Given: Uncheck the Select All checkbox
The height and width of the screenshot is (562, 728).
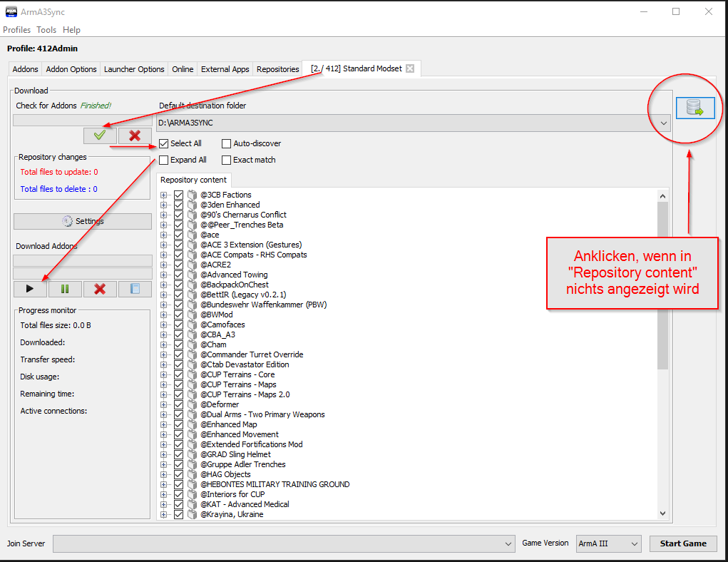Looking at the screenshot, I should point(164,143).
